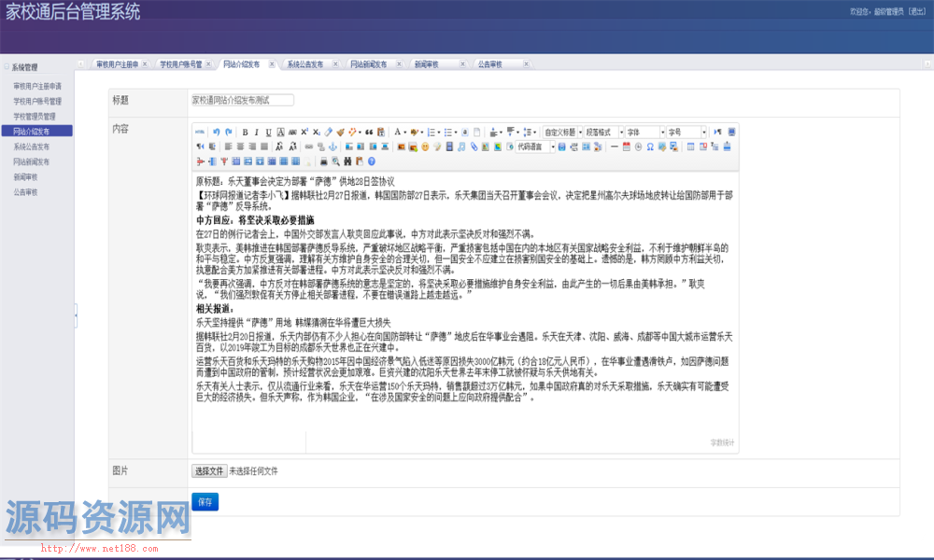Insert music using the note icon

(461, 147)
